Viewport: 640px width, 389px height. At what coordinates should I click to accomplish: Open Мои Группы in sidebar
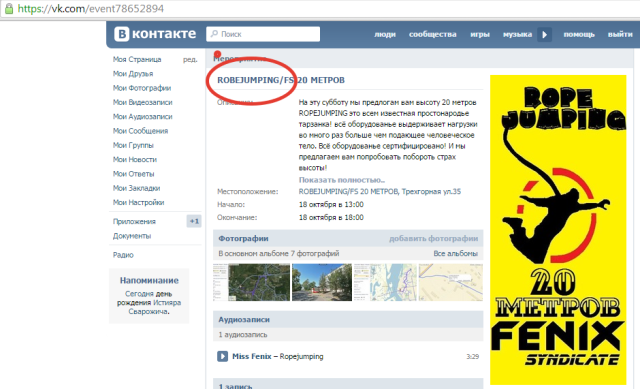pos(133,145)
